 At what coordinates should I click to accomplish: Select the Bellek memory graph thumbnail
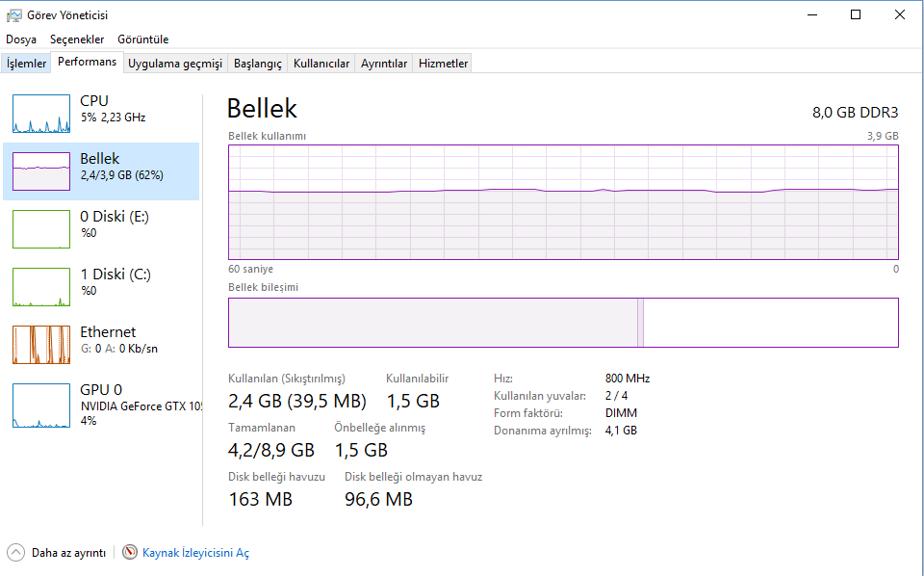click(x=41, y=171)
